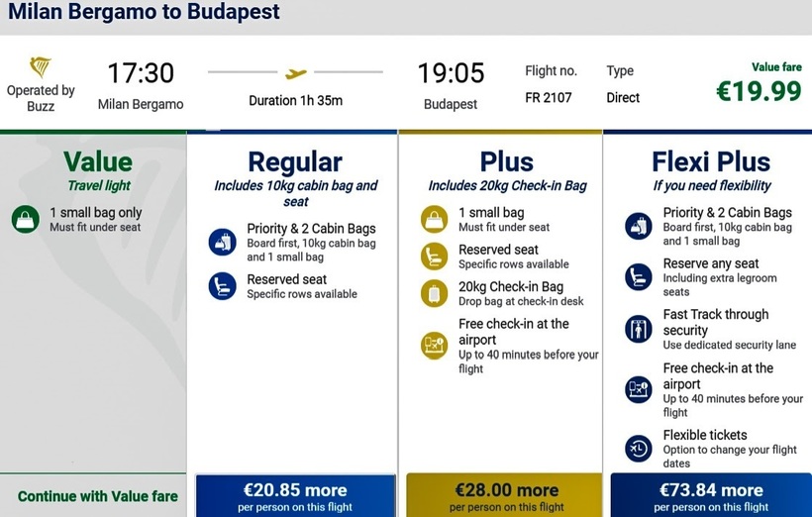The image size is (812, 517).
Task: Click the Flexible tickets icon in Flexi Plus
Action: 639,449
